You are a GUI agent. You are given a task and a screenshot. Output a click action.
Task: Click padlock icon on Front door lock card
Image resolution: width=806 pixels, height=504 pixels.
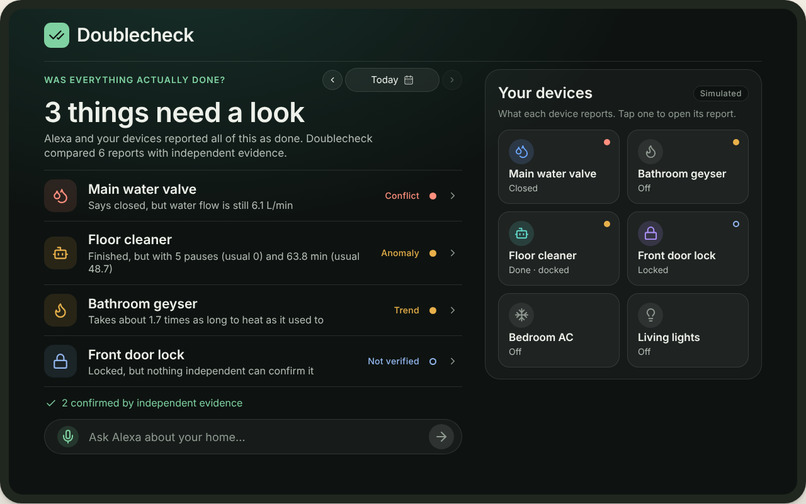(x=650, y=233)
